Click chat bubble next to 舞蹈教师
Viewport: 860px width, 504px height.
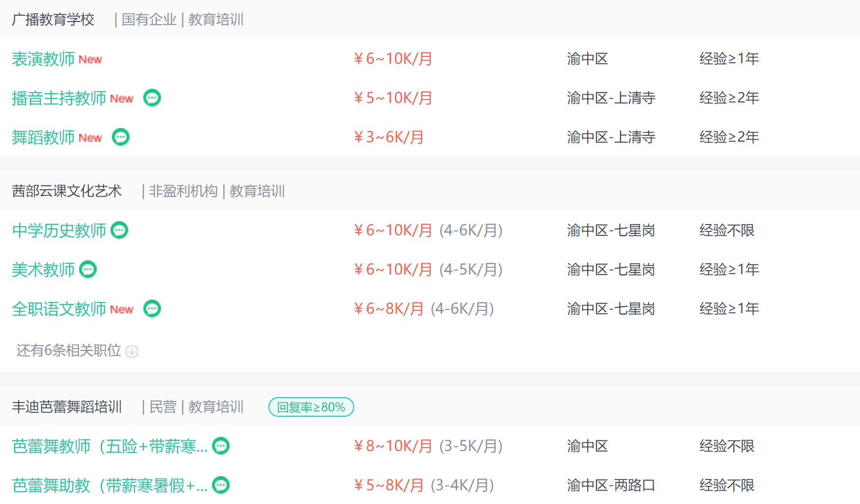[x=121, y=137]
